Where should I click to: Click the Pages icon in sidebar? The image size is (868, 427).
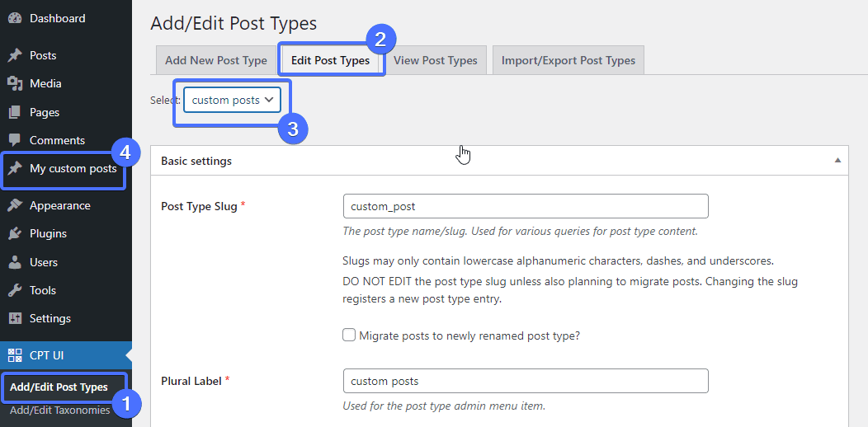tap(15, 112)
